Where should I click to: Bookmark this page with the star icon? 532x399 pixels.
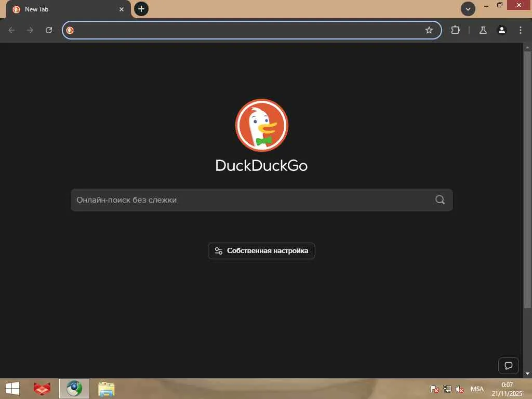(x=429, y=30)
